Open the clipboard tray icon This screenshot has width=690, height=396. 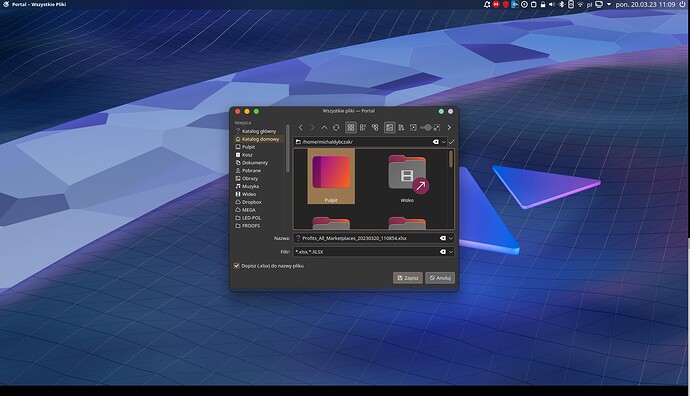[x=533, y=4]
